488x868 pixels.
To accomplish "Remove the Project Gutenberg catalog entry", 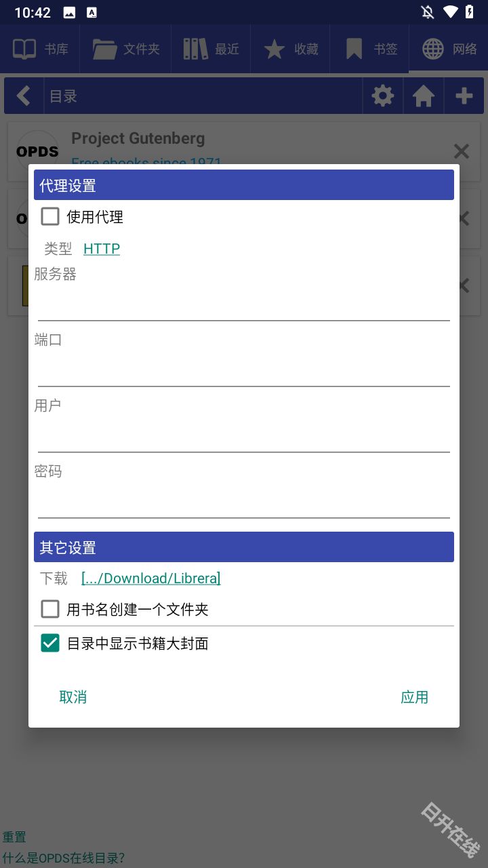I will coord(461,151).
